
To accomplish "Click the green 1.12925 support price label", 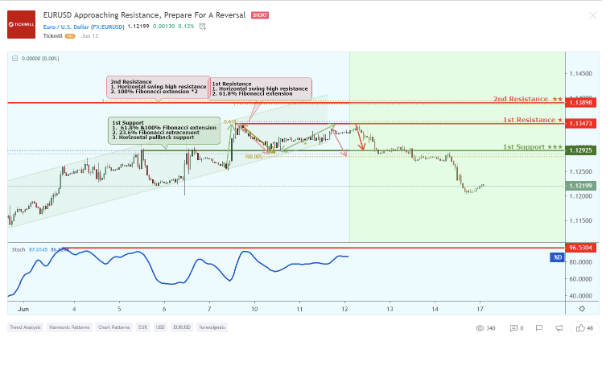I will [x=581, y=150].
